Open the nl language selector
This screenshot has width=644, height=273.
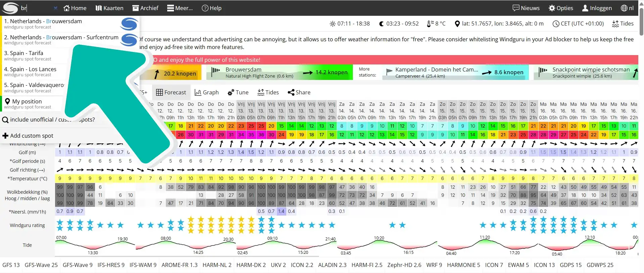point(627,8)
